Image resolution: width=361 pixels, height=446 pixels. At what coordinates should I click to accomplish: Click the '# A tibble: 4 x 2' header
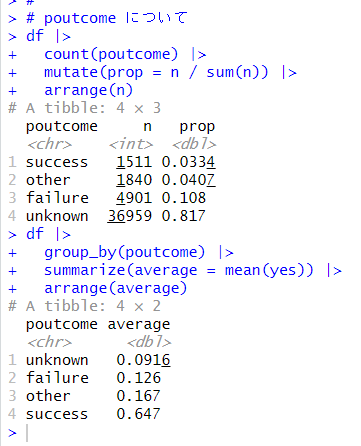tap(85, 306)
